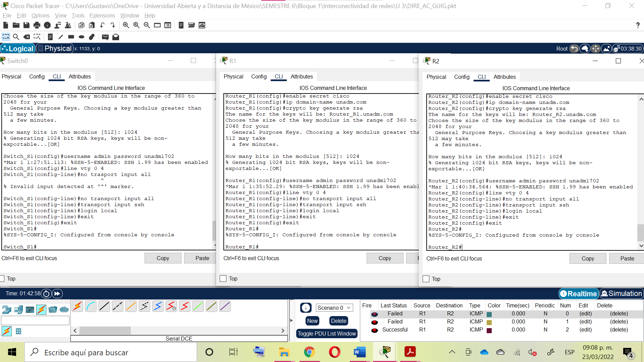The image size is (644, 362).
Task: Open the Options menu
Action: point(40,15)
